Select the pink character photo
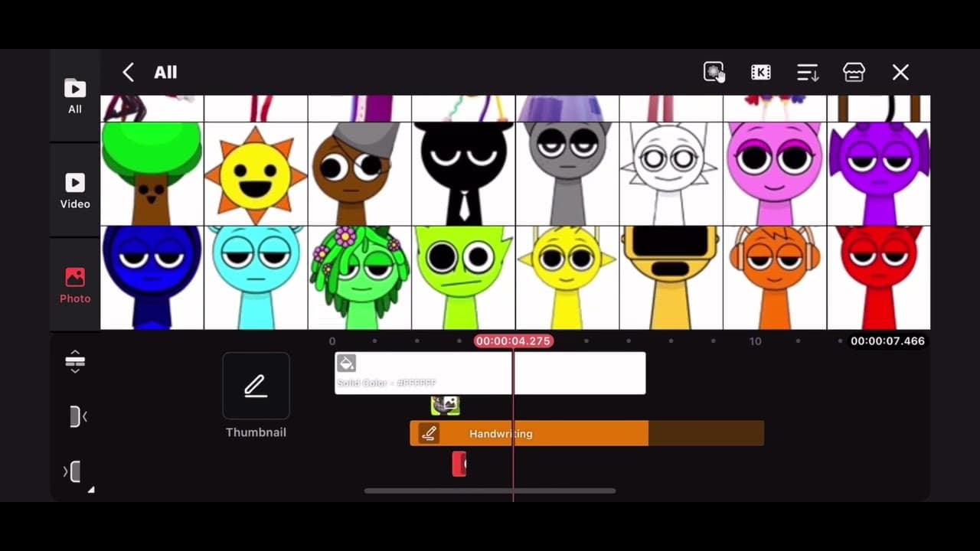Viewport: 980px width, 551px height. tap(775, 174)
